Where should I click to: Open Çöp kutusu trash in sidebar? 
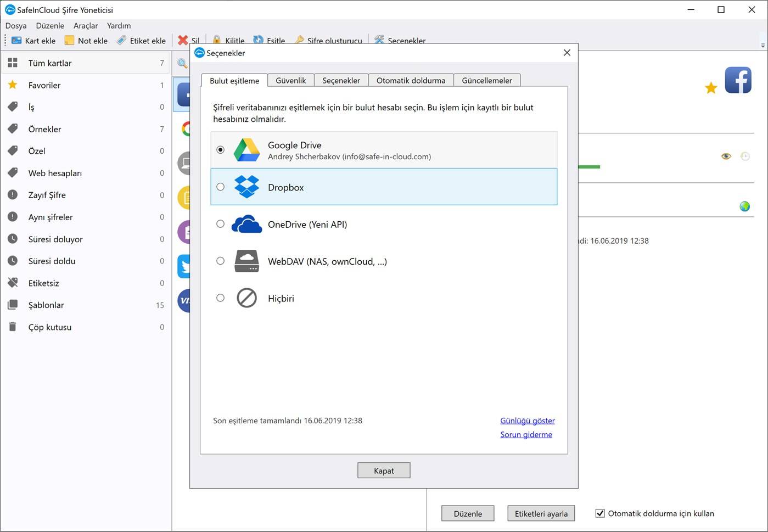(x=13, y=327)
